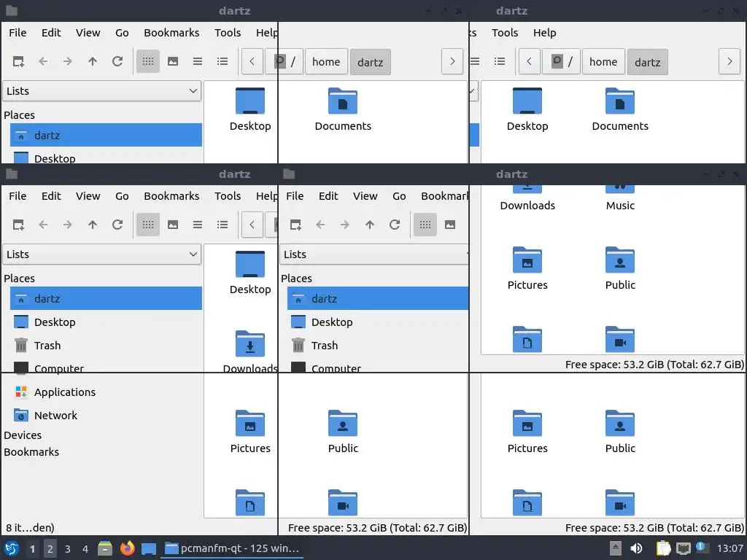Toggle Detailed List view in top-right window
Screen dimensions: 747x560
point(499,61)
